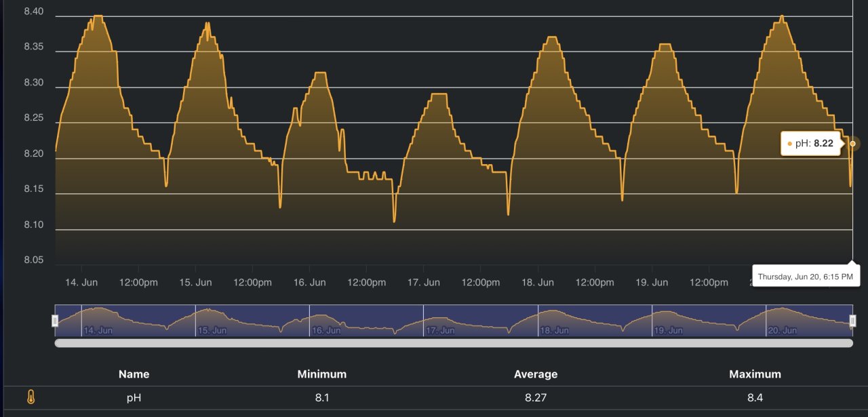Click the 8.40 label on the y-axis
Screen dimensions: 868x417
(33, 12)
